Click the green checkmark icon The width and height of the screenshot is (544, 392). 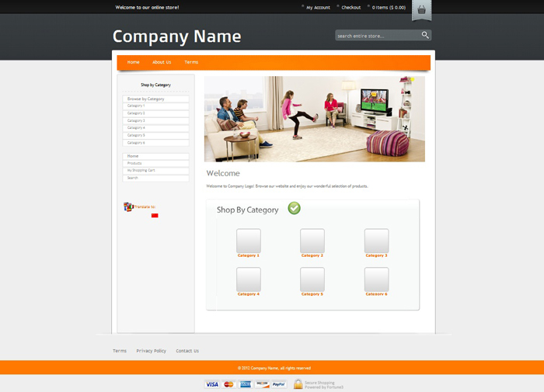[294, 208]
